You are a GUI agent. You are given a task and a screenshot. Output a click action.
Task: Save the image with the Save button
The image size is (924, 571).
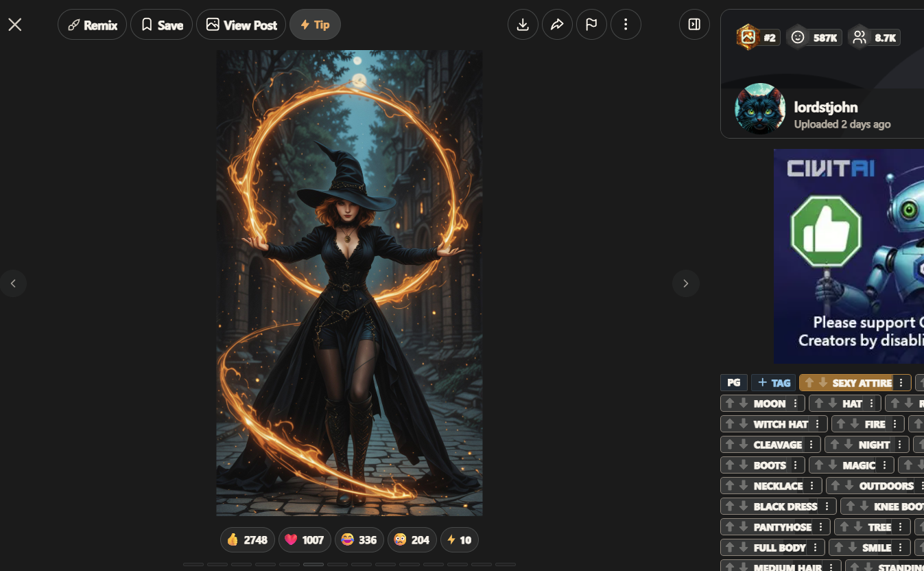161,25
